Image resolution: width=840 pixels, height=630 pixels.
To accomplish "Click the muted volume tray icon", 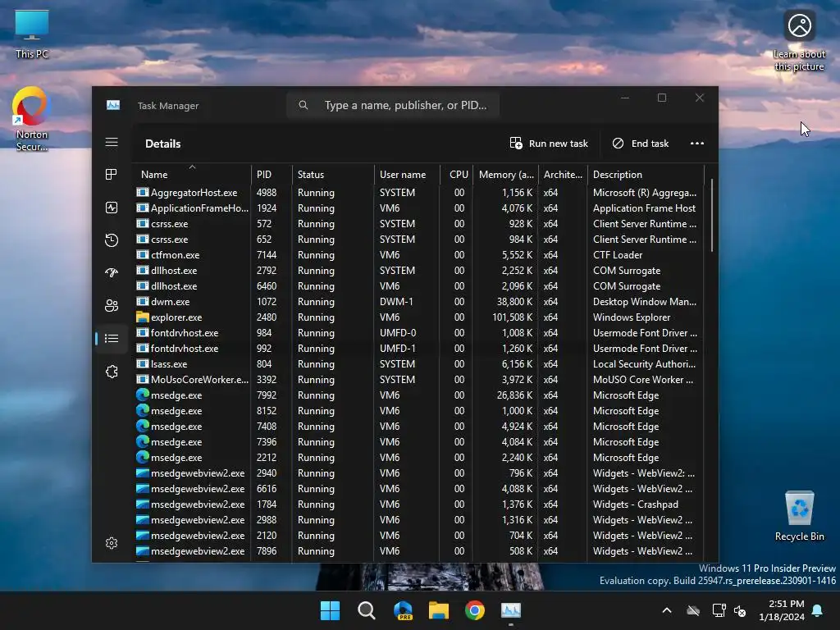I will (x=740, y=610).
